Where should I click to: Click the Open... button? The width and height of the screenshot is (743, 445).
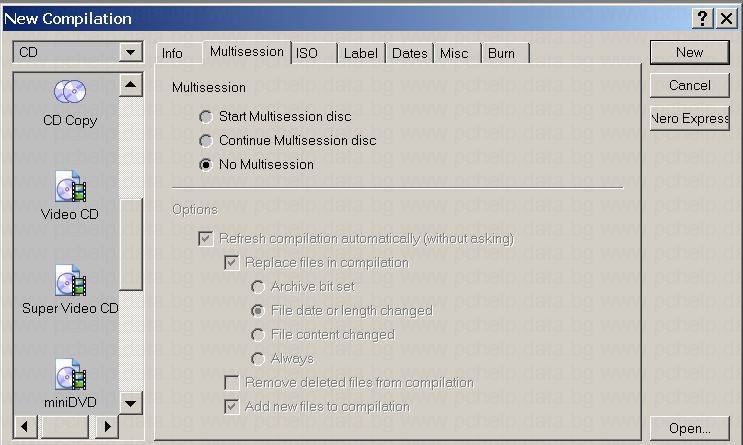pyautogui.click(x=689, y=429)
